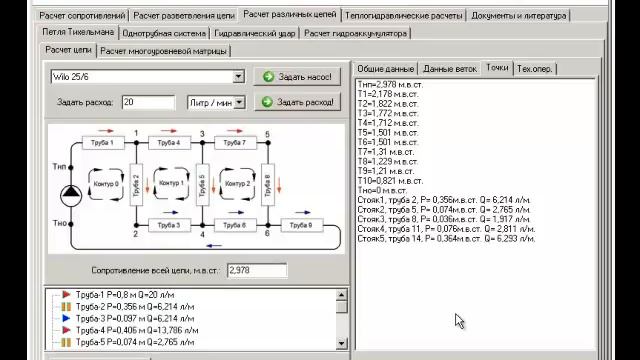Image resolution: width=640 pixels, height=360 pixels.
Task: Click the Тнп node point
Action: (x=71, y=167)
